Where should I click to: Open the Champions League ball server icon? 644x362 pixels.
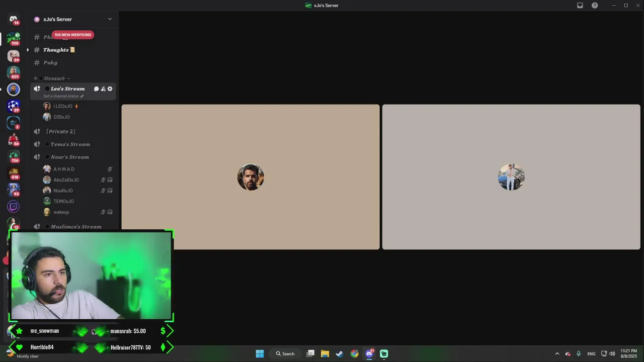tap(14, 106)
